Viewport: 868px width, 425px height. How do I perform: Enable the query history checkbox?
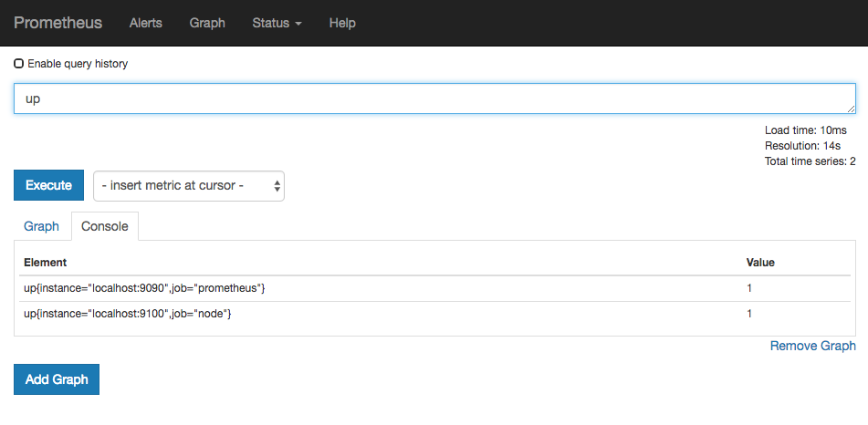click(x=19, y=64)
